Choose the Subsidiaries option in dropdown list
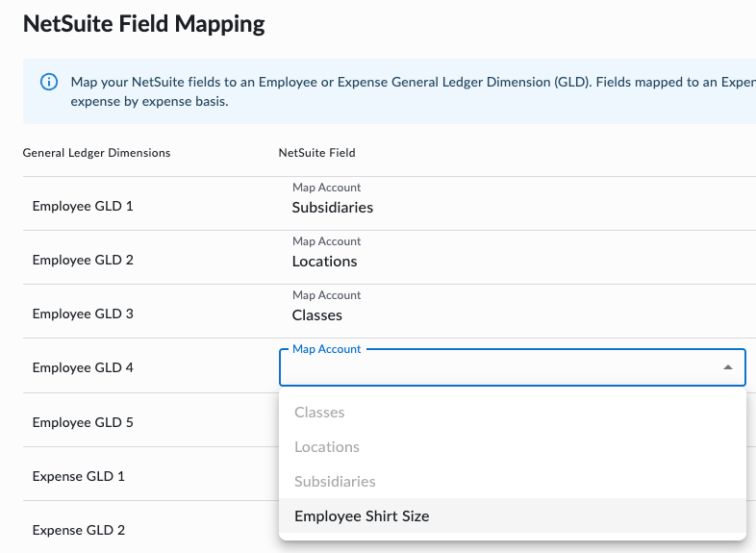Screen dimensions: 756x553 (513, 481)
